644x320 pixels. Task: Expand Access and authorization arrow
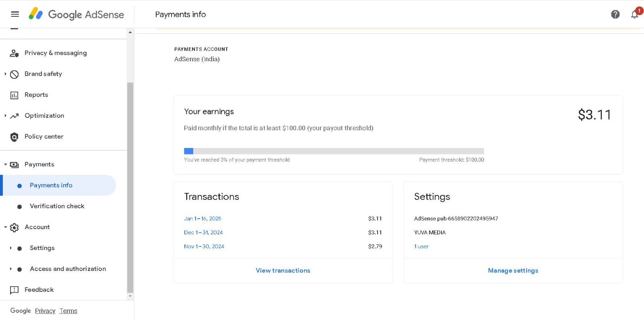(10, 269)
